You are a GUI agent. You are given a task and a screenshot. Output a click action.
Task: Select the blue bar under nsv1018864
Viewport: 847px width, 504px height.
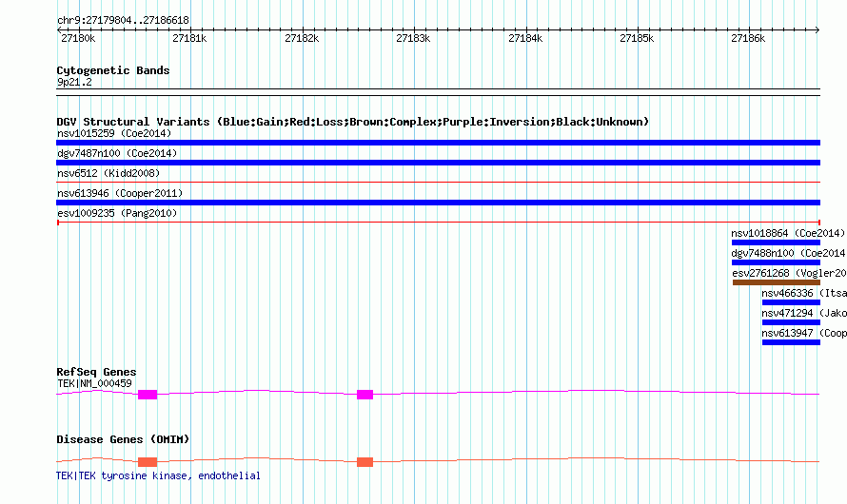[x=776, y=242]
